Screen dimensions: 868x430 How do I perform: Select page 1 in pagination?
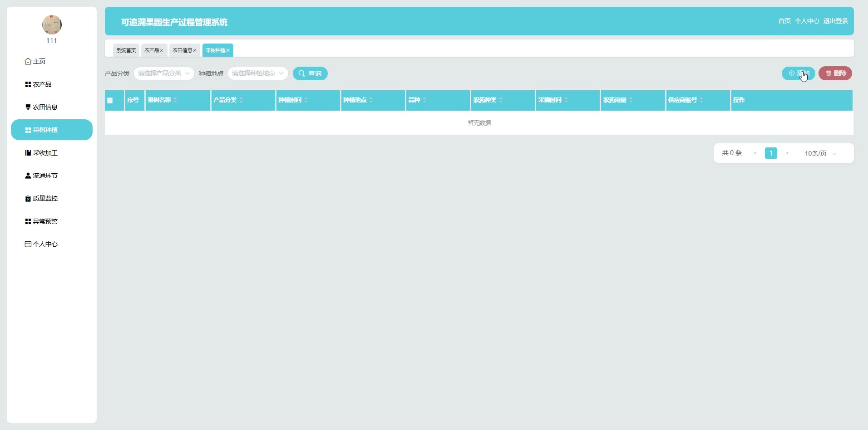[x=771, y=153]
